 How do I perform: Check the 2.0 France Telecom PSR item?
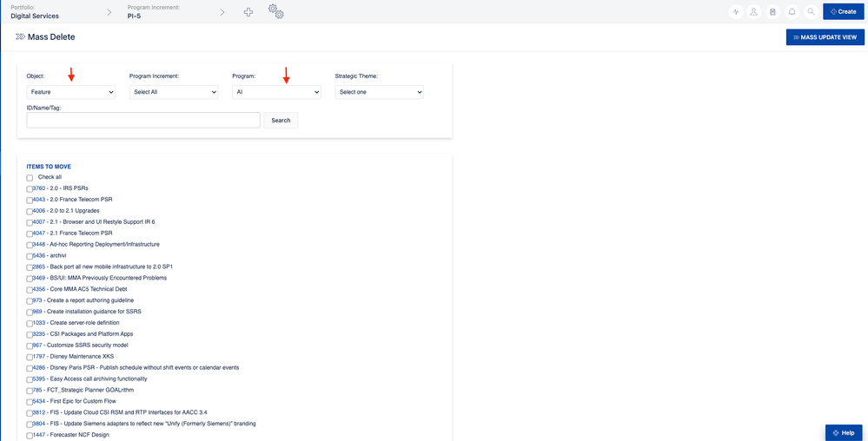coord(30,201)
